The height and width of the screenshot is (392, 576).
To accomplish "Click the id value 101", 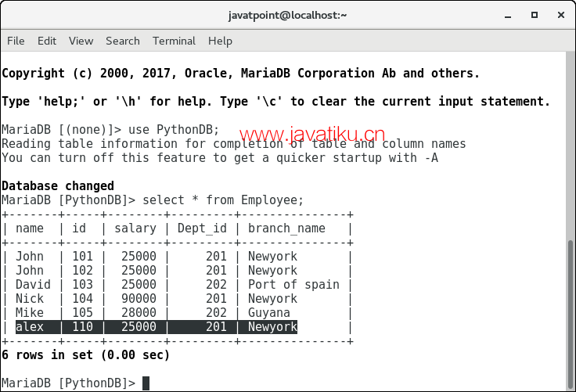I will point(83,256).
